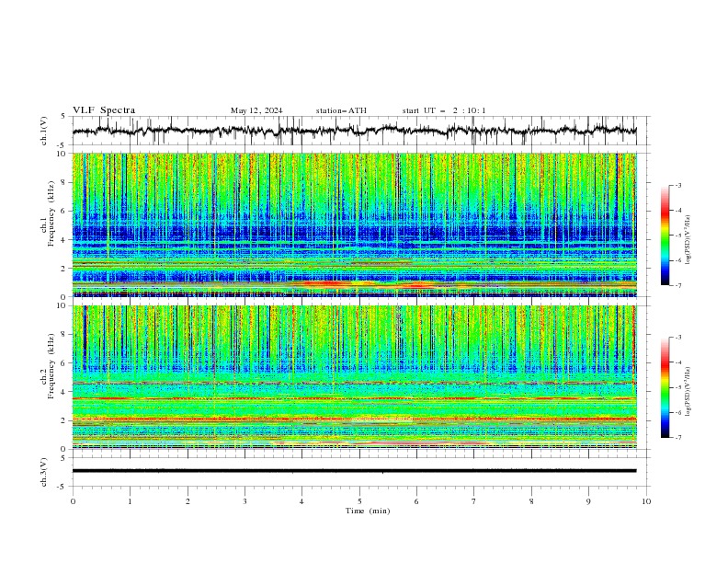Click the ch.1 spectrogram panel
728x563 pixels.
355,224
